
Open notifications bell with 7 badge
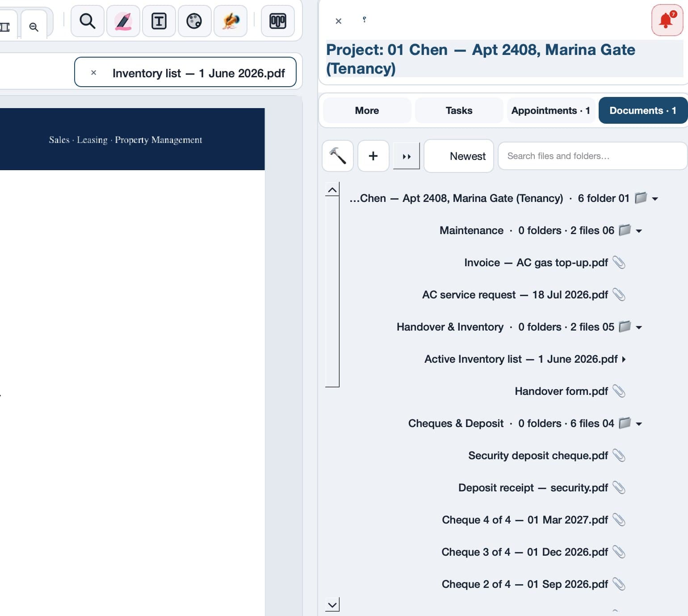pyautogui.click(x=667, y=20)
